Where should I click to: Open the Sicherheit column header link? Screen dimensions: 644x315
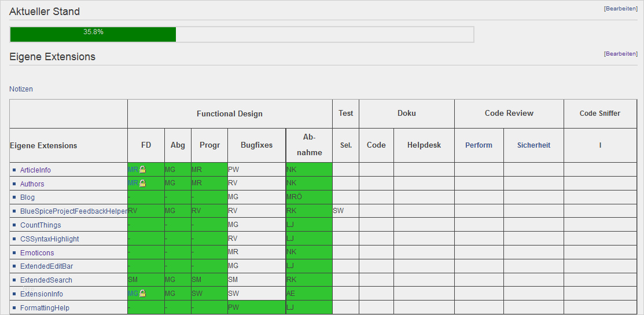pyautogui.click(x=533, y=145)
